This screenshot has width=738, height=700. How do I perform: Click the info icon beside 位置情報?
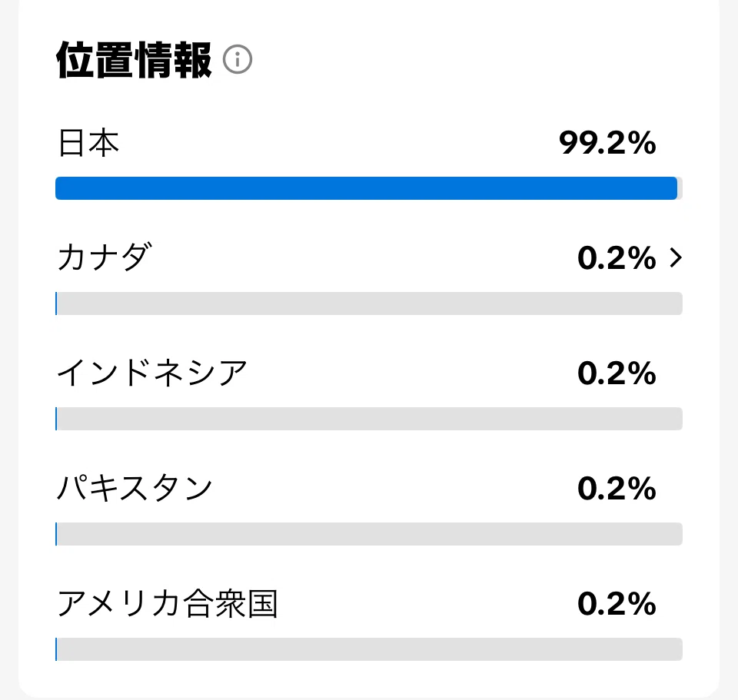tap(238, 59)
